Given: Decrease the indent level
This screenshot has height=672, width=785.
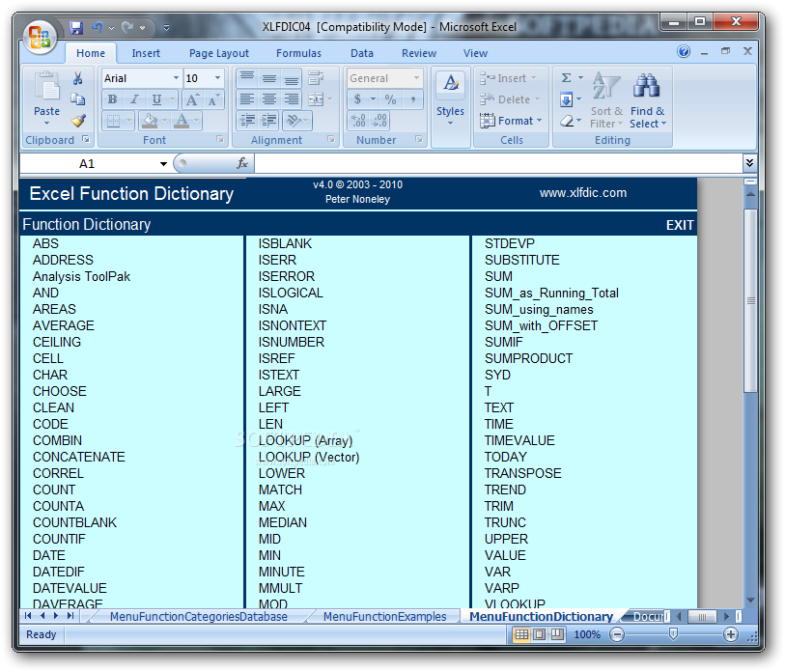Looking at the screenshot, I should coord(247,120).
